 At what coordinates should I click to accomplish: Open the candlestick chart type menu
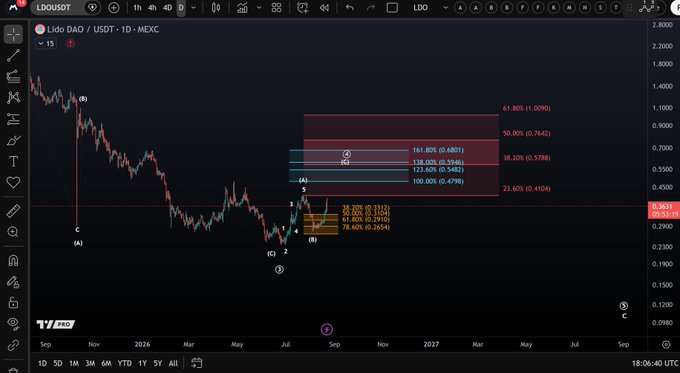pyautogui.click(x=216, y=7)
